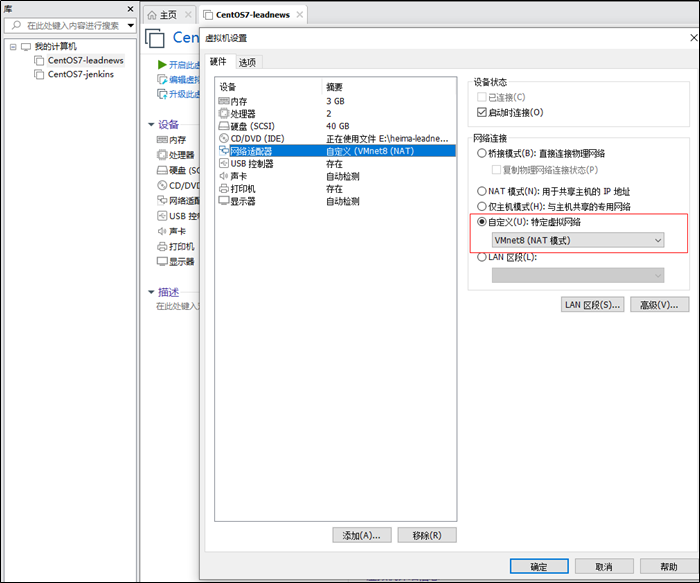Collapse the 描述 section in VM summary
Screen dimensions: 700x583
coord(151,292)
